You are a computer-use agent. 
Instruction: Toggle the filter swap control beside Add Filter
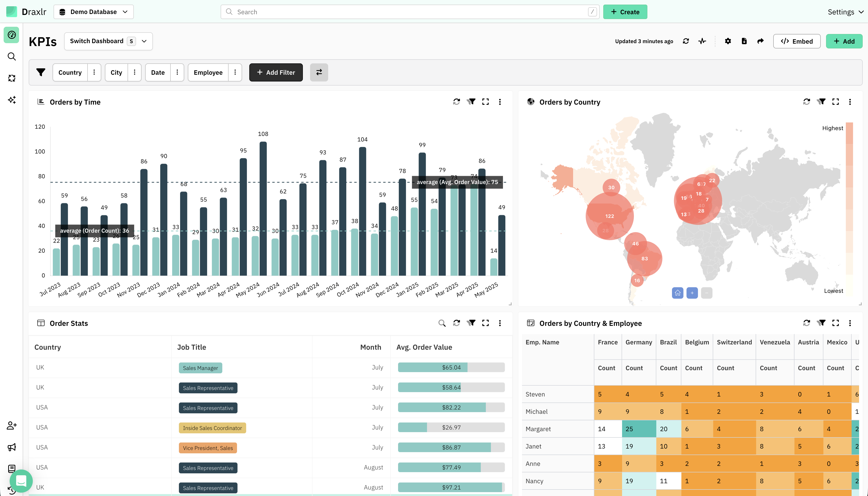[x=319, y=72]
